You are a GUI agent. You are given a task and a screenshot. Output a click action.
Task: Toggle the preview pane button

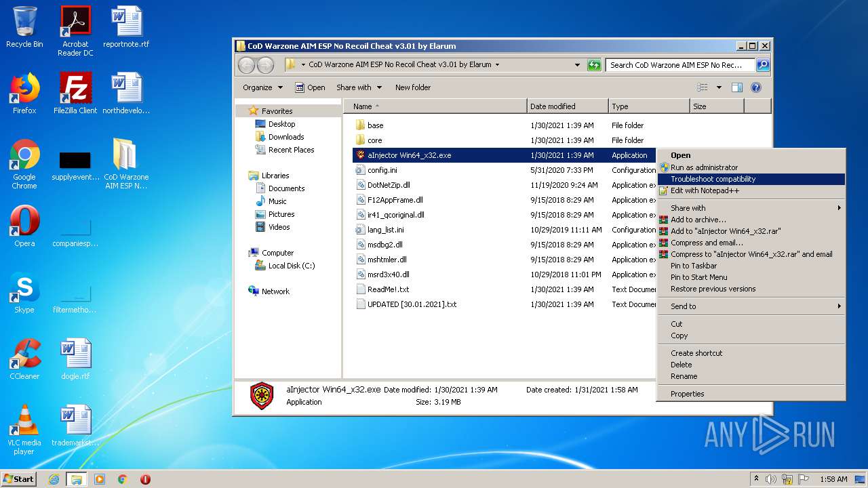[737, 87]
